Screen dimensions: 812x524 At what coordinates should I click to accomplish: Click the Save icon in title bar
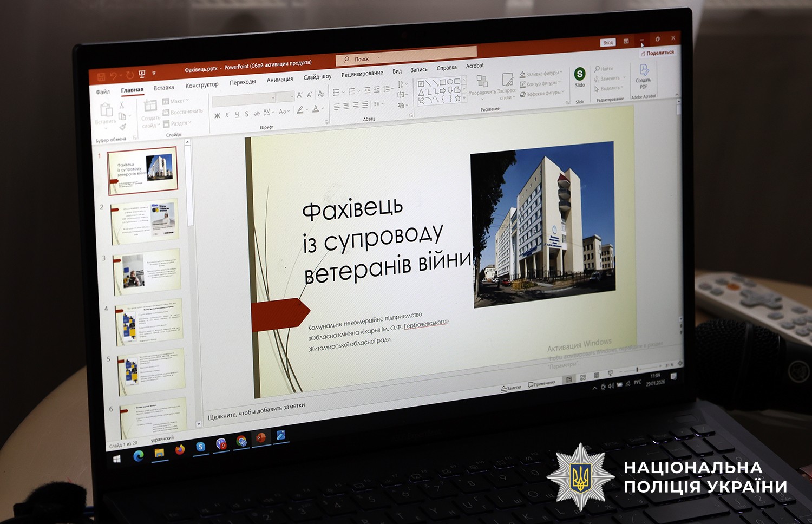click(x=101, y=77)
